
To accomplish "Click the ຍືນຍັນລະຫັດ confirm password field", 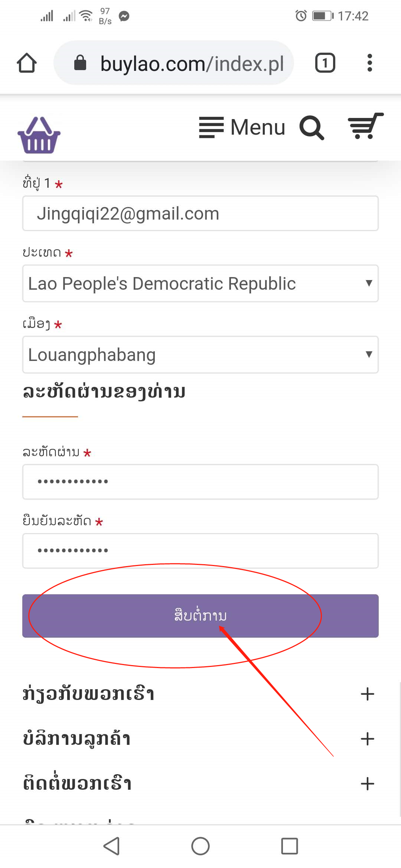I will click(x=200, y=551).
